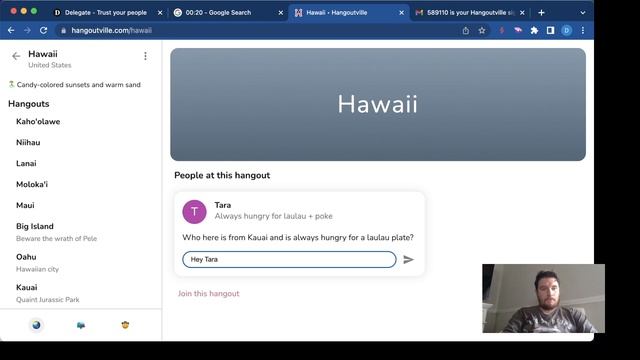Viewport: 640px width, 360px height.
Task: Click the Hawaii banner image
Action: [378, 104]
